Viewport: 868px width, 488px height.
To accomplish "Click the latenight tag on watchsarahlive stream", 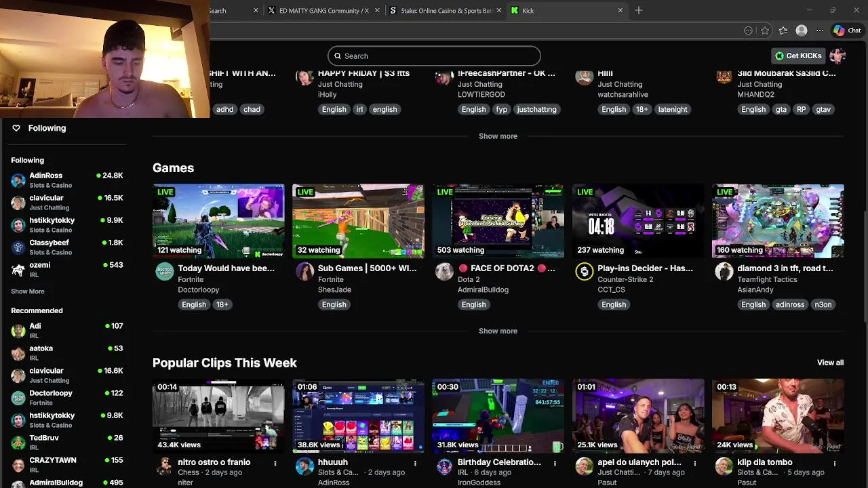I will coord(673,109).
